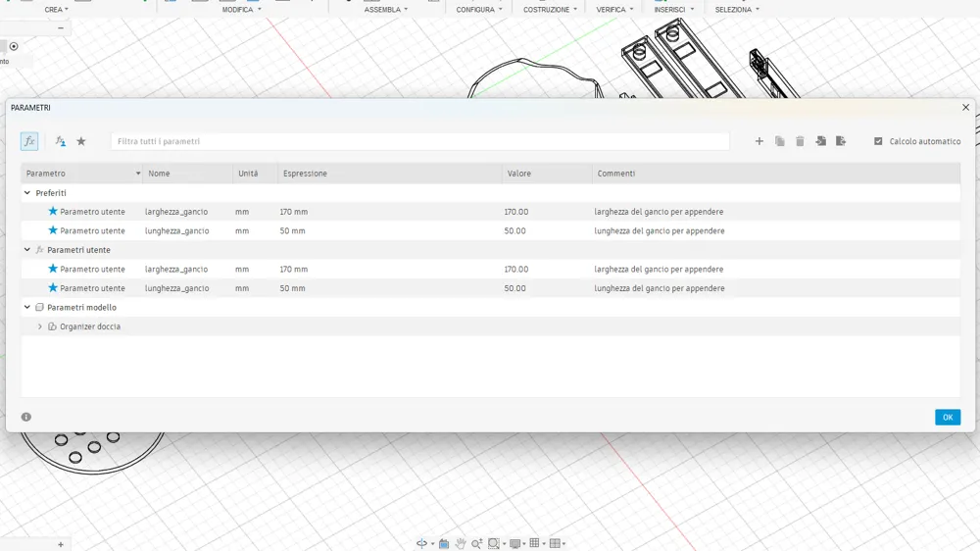Show only favorite parameters star filter
The width and height of the screenshot is (980, 551).
point(81,141)
